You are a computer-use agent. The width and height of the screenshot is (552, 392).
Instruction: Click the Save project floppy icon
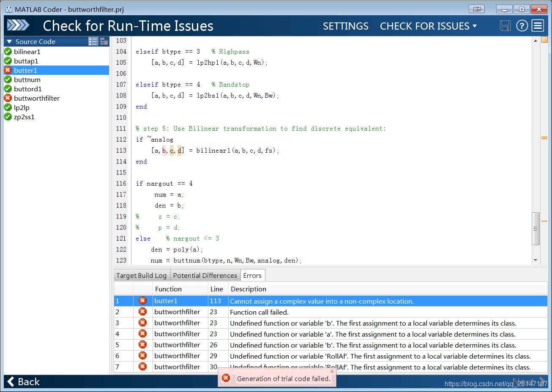[505, 26]
